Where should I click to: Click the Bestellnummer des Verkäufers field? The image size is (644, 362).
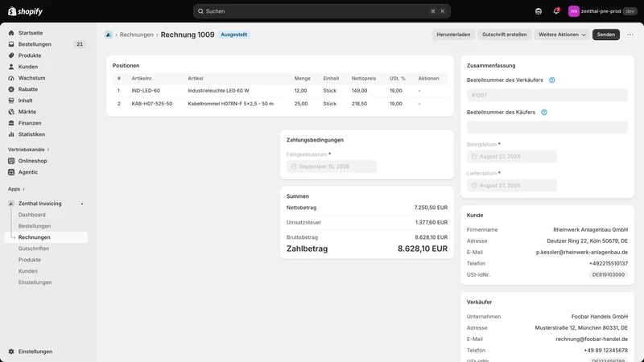(x=547, y=95)
